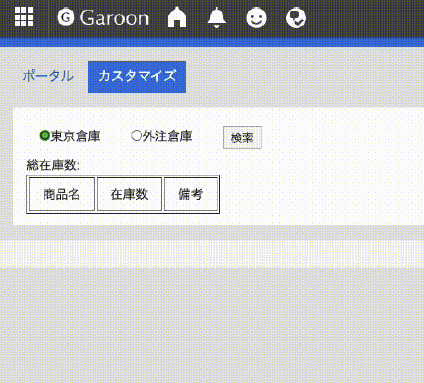Click the 総在庫数 label

(53, 165)
